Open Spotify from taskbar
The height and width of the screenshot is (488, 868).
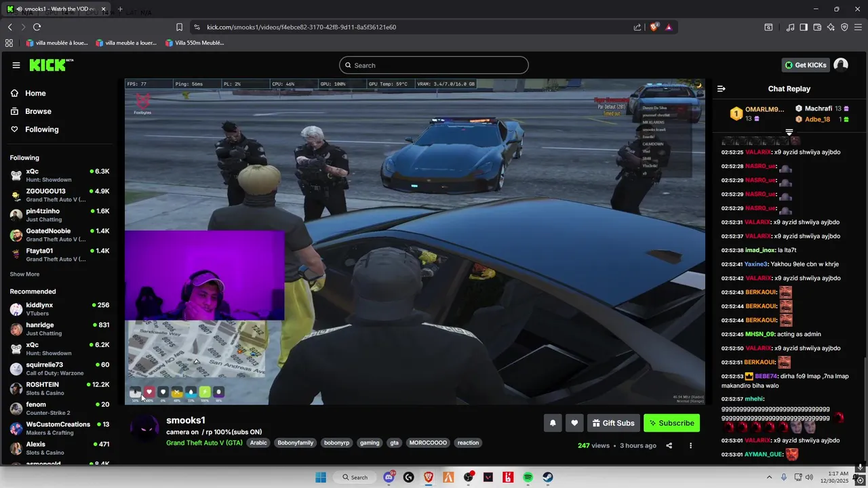528,477
